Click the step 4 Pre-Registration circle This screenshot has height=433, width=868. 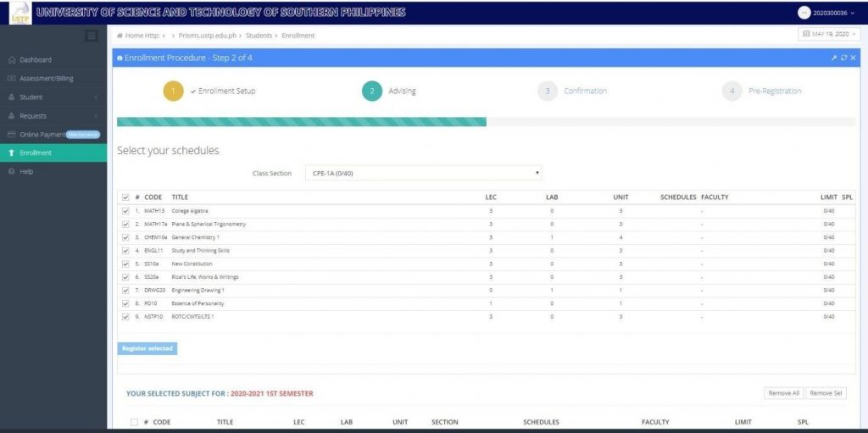coord(732,91)
